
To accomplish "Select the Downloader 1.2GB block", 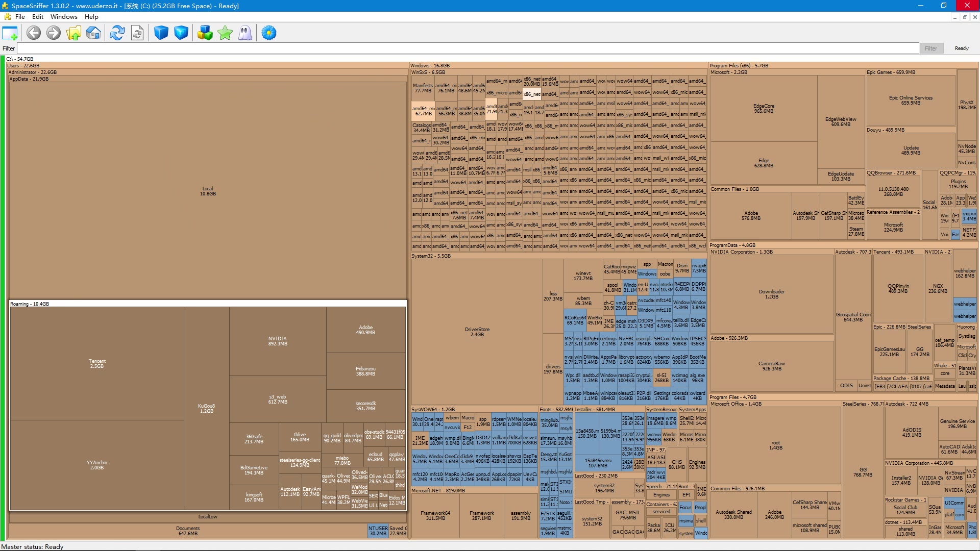I will tap(772, 294).
